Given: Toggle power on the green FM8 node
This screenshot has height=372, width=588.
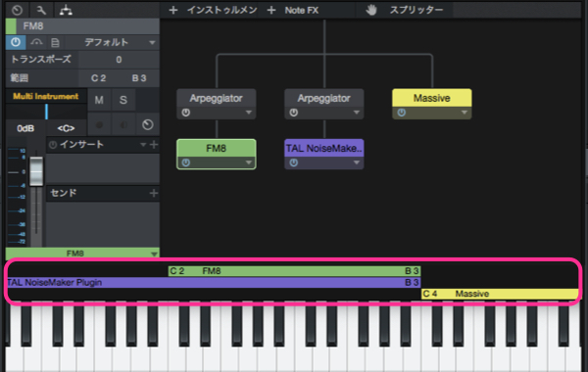Looking at the screenshot, I should click(x=185, y=163).
